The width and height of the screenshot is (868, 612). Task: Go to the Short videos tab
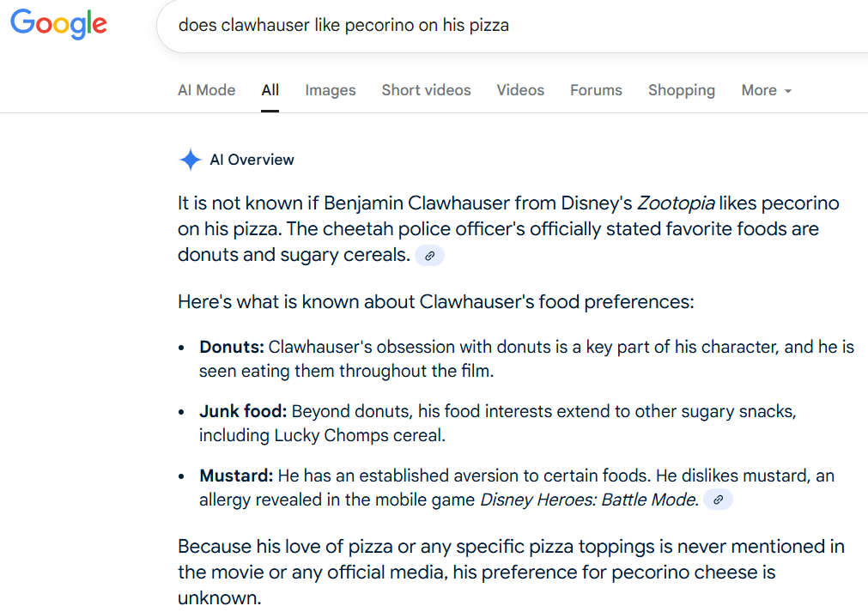(x=426, y=90)
